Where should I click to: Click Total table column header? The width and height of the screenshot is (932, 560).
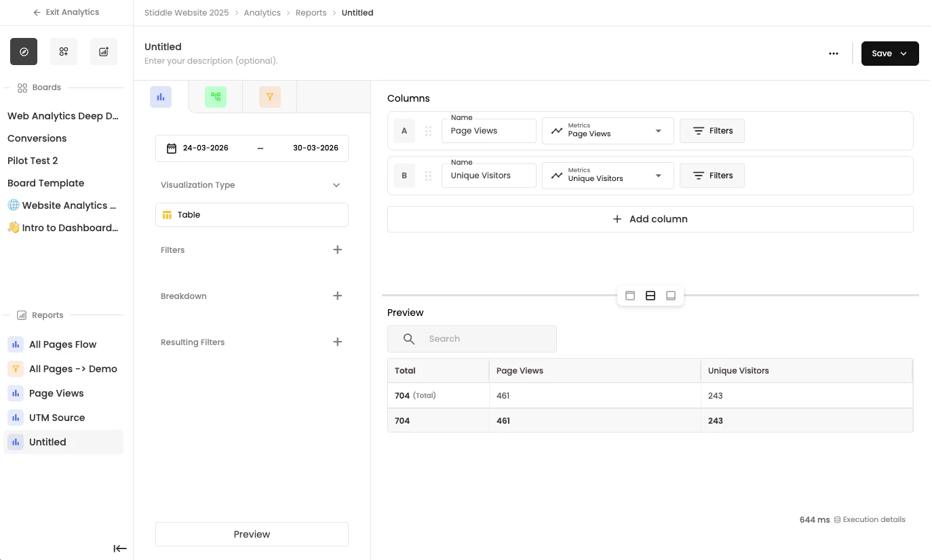(438, 371)
